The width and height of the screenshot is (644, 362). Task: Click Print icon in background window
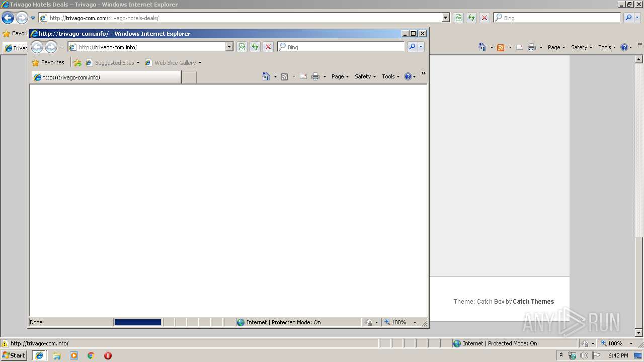(532, 47)
